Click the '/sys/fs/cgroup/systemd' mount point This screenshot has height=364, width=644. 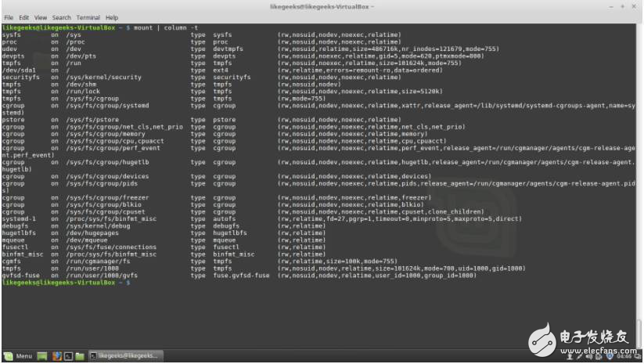107,106
